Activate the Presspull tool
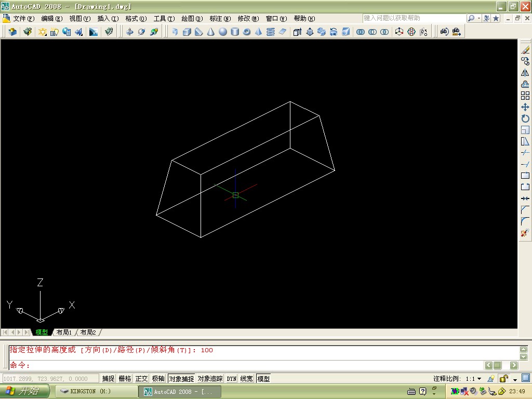 click(x=310, y=32)
